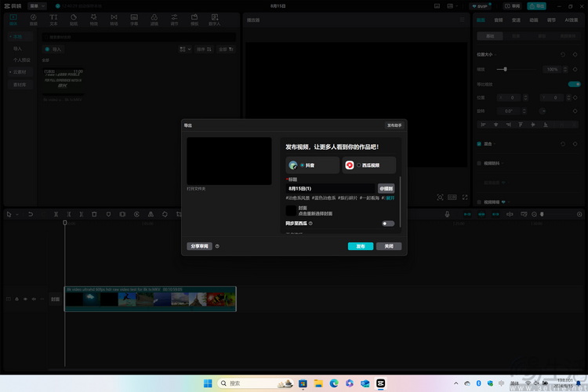588x392 pixels.
Task: Click the 发布 publish button
Action: point(361,246)
